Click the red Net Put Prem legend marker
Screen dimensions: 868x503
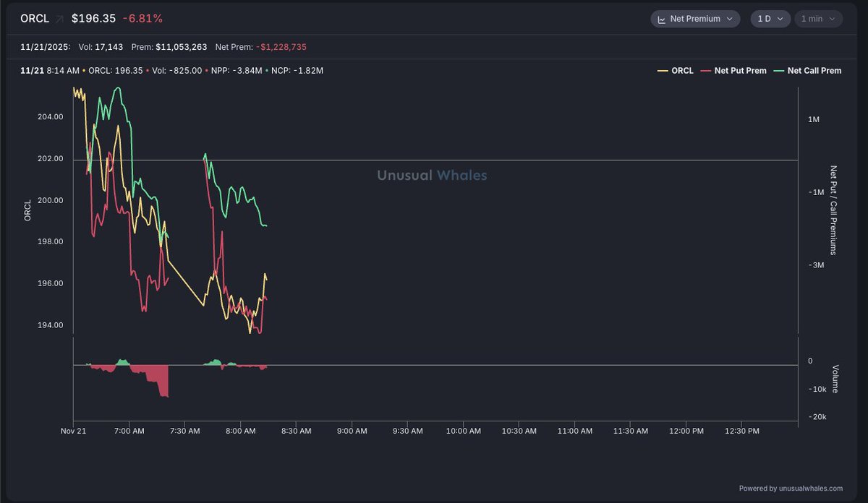(705, 71)
